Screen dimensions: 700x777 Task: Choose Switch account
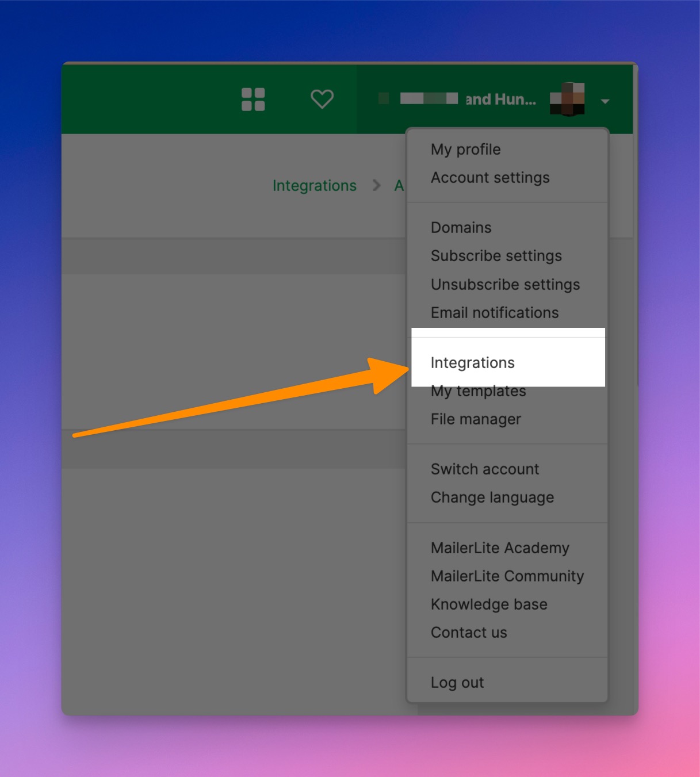(484, 469)
